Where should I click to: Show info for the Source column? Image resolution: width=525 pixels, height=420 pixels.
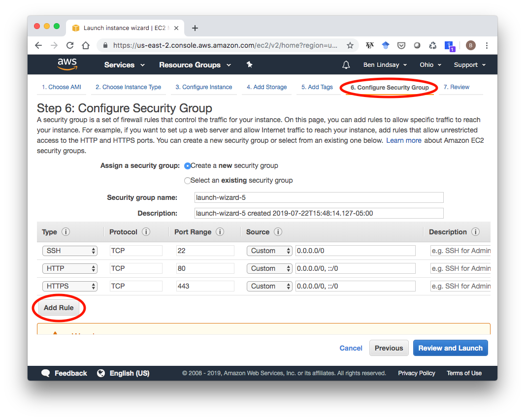click(x=278, y=231)
